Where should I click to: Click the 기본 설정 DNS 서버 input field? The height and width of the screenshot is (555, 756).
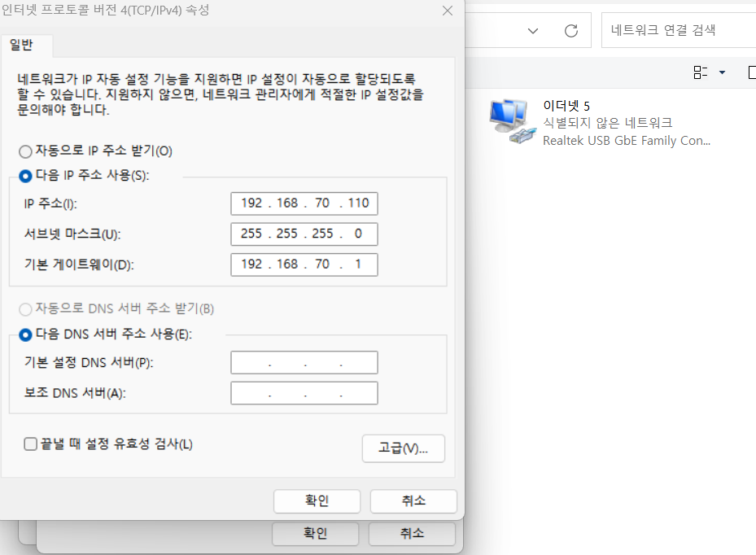click(x=304, y=363)
